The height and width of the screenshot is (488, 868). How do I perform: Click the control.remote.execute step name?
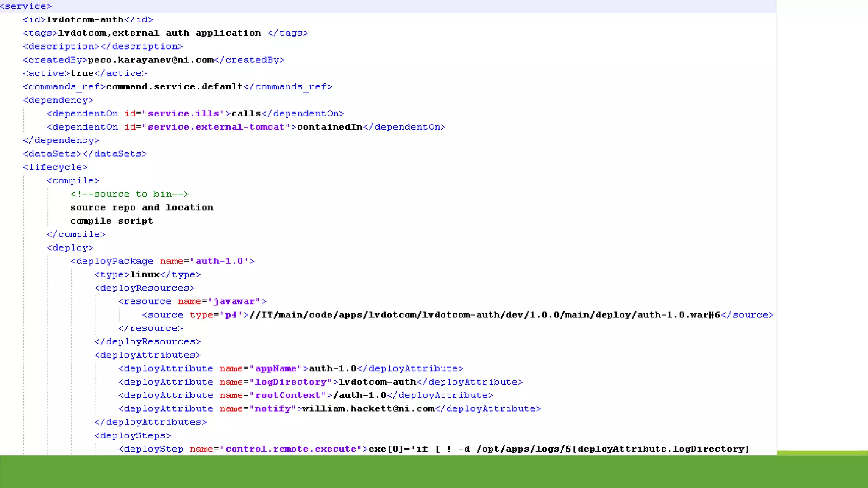click(291, 449)
